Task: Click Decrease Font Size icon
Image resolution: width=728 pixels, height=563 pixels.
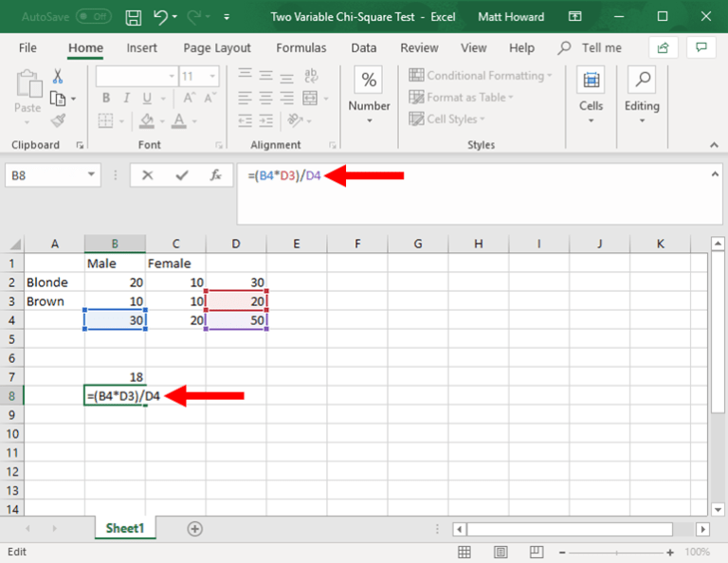Action: click(209, 98)
